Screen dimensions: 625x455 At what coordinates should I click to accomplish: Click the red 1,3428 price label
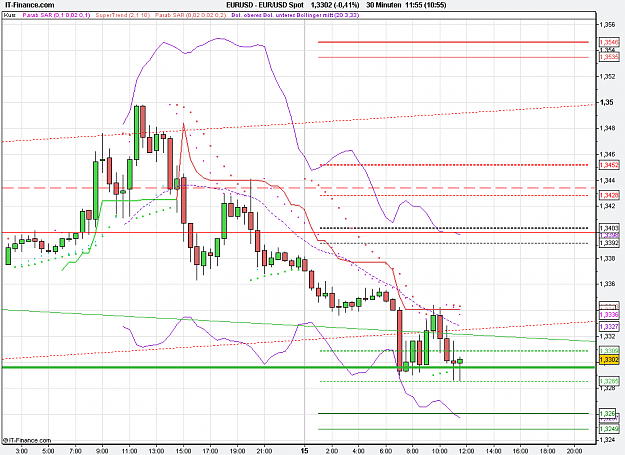coord(609,195)
